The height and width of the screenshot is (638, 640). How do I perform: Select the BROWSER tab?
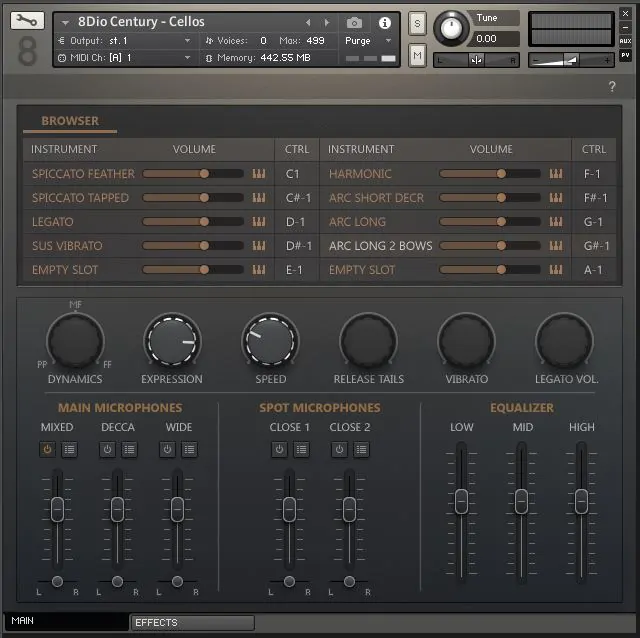pos(70,121)
